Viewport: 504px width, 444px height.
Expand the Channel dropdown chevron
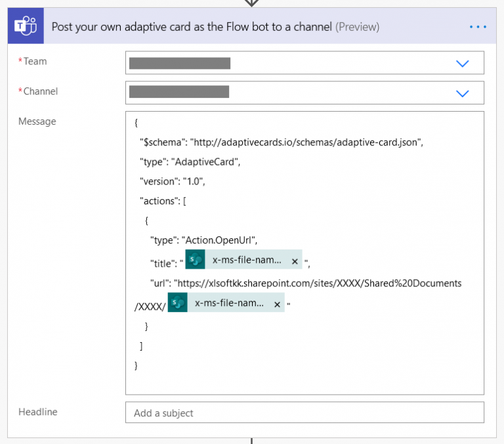(463, 93)
